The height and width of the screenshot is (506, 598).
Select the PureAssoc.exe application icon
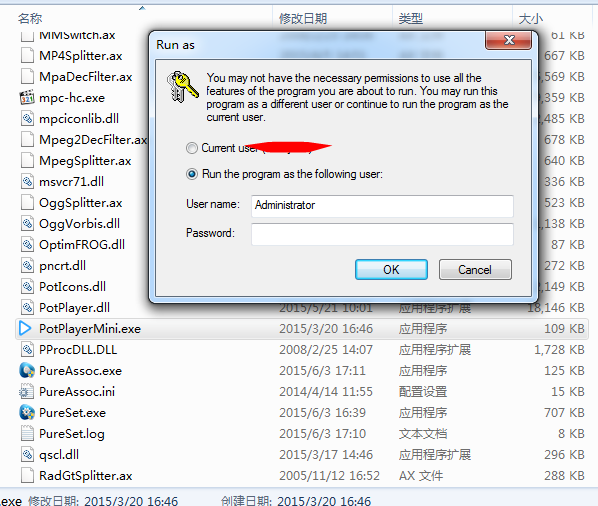(27, 370)
